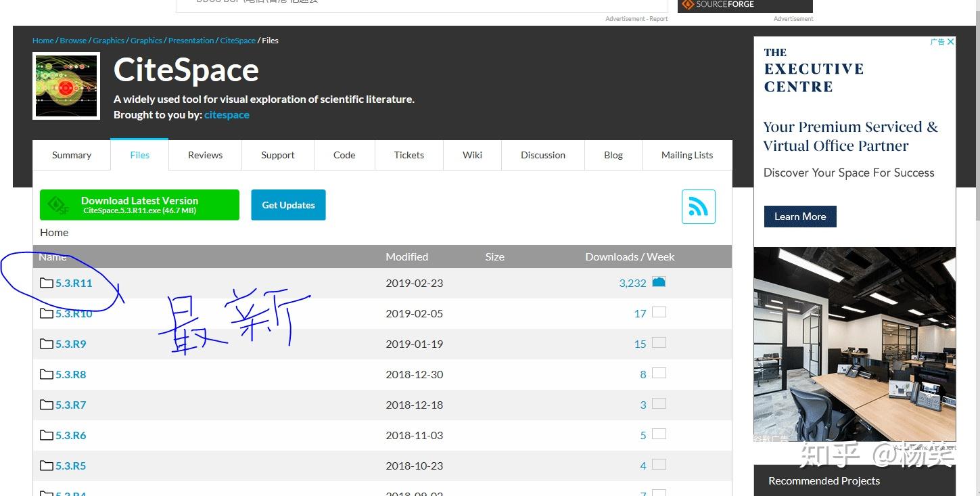Click folder icon for 5.3.R5
This screenshot has height=496, width=980.
(x=46, y=466)
